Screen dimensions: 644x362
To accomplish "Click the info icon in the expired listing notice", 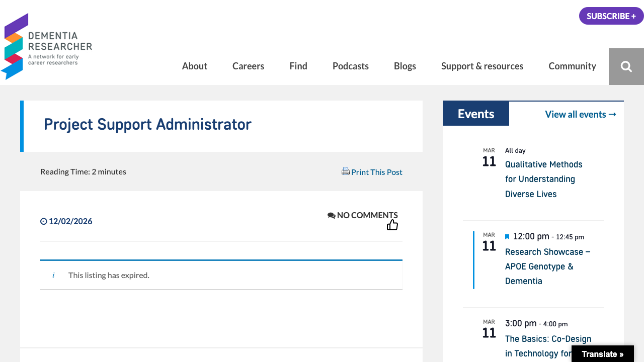I will (53, 275).
